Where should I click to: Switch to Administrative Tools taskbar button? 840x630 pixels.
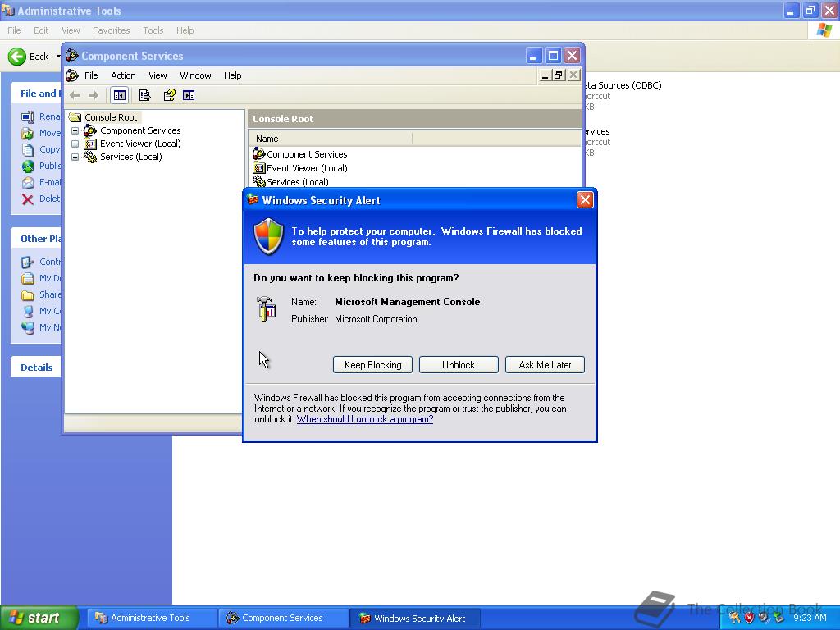(150, 618)
